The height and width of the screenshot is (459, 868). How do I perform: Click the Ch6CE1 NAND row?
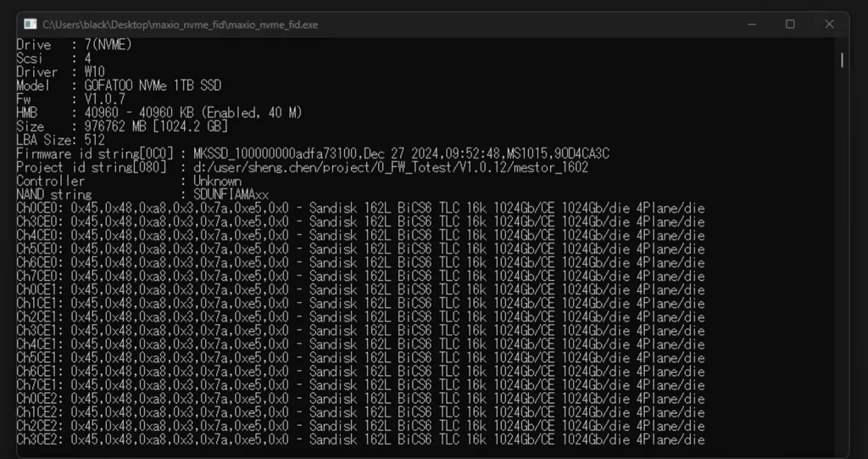[x=360, y=372]
